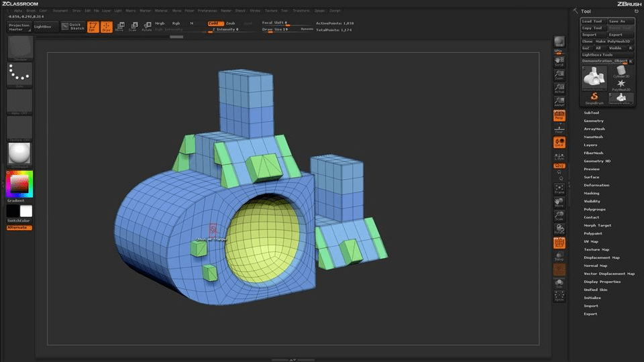644x362 pixels.
Task: Click the Zoom canvas icon
Action: [x=559, y=75]
